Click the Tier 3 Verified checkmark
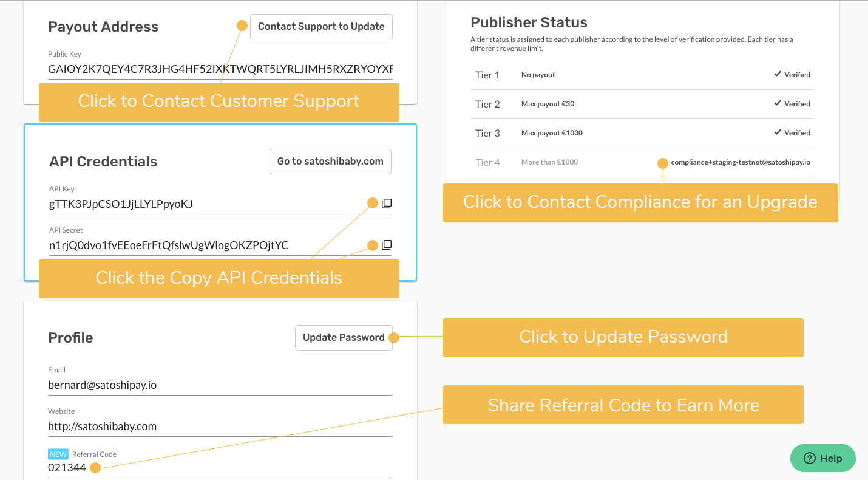868x480 pixels. pos(777,132)
